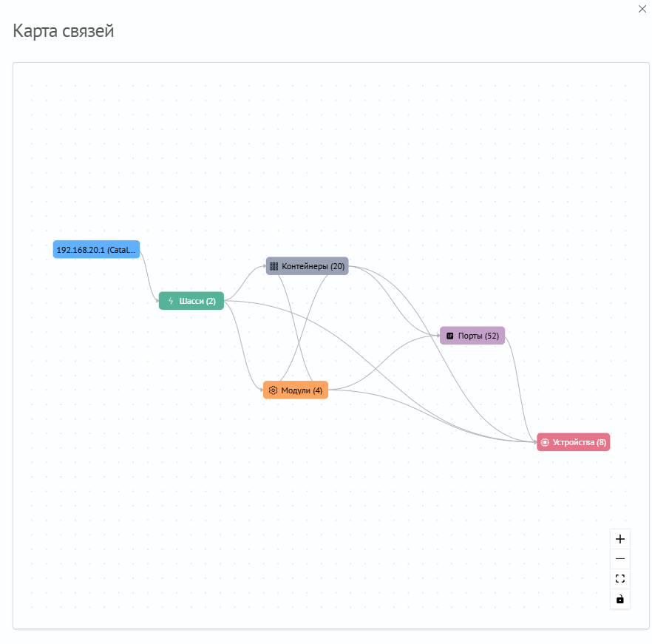The width and height of the screenshot is (652, 644).
Task: Zoom in with the plus control
Action: point(619,539)
